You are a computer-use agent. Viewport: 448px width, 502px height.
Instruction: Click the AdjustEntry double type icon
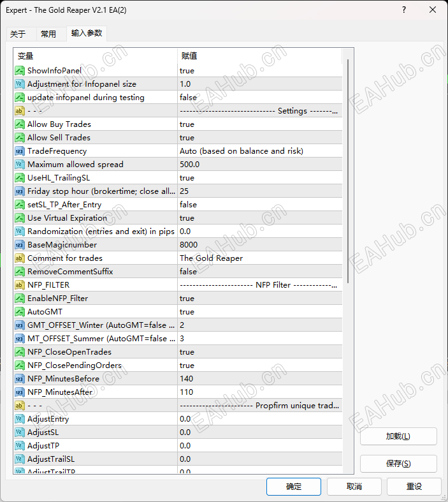20,419
